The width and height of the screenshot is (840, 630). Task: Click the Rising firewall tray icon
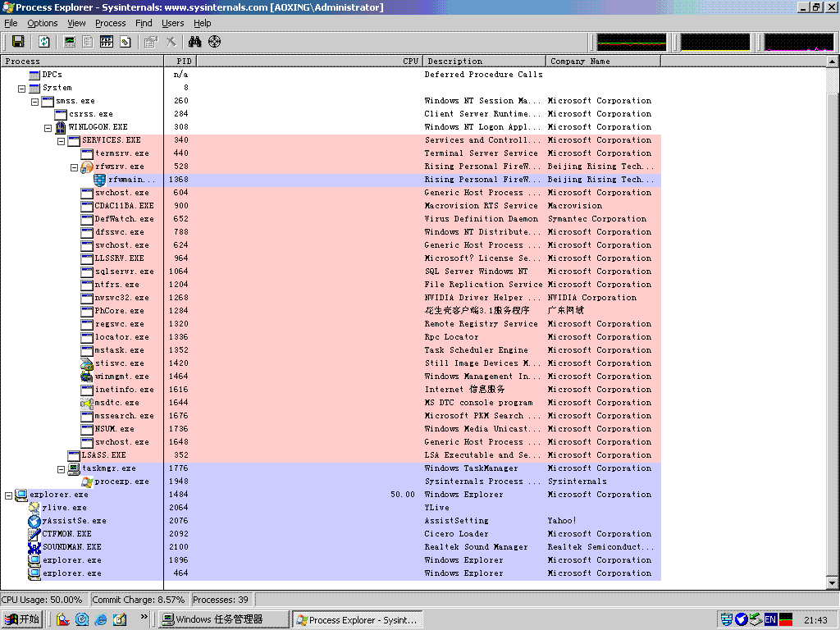727,619
